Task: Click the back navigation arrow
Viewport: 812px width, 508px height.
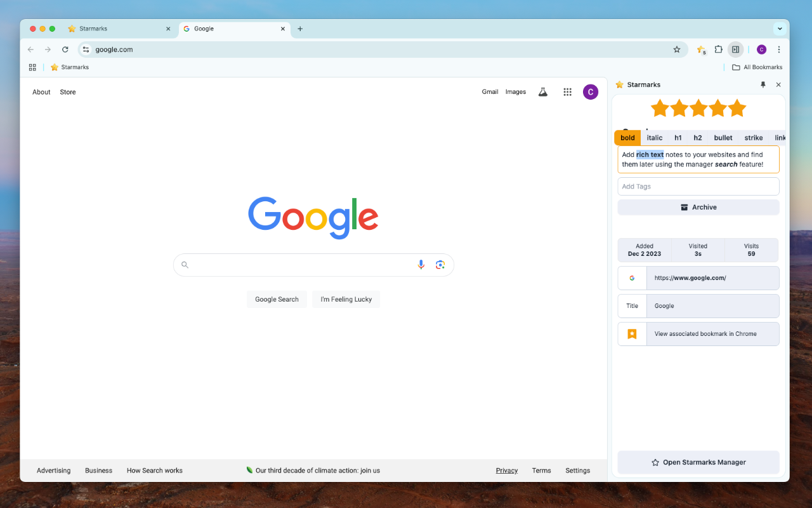Action: (30, 50)
